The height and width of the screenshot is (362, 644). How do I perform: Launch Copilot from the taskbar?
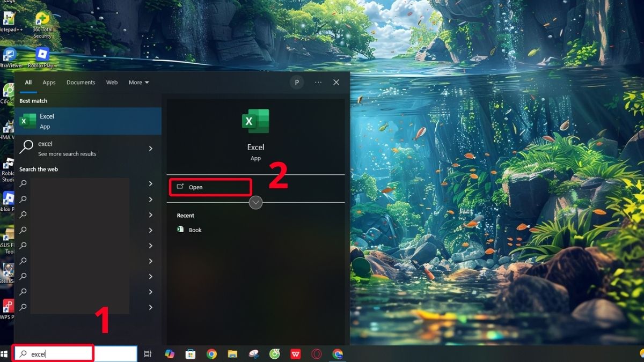[x=170, y=354]
